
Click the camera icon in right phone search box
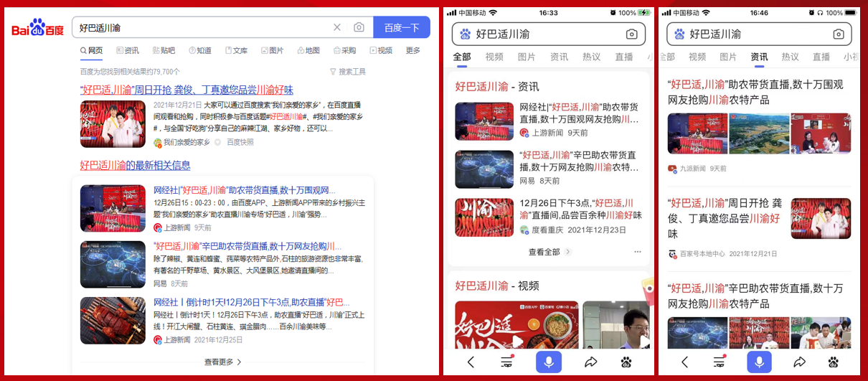839,34
